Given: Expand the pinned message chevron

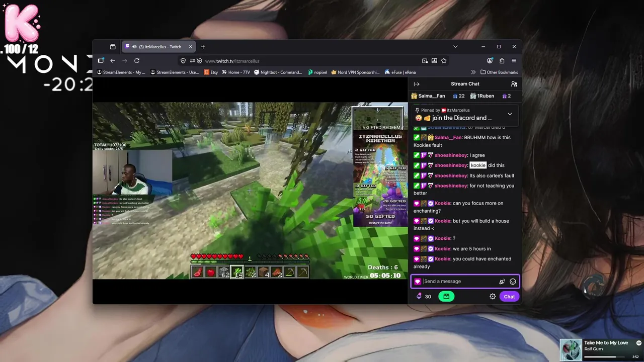Looking at the screenshot, I should [510, 114].
